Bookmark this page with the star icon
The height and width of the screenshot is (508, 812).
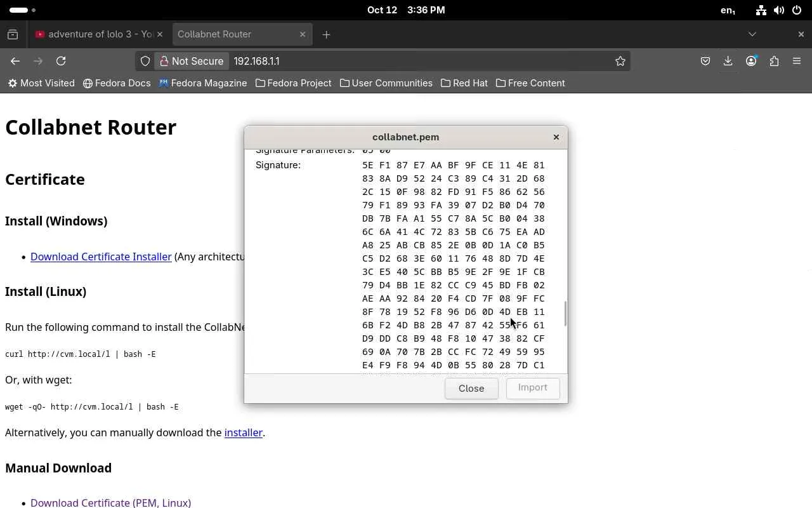pyautogui.click(x=620, y=61)
